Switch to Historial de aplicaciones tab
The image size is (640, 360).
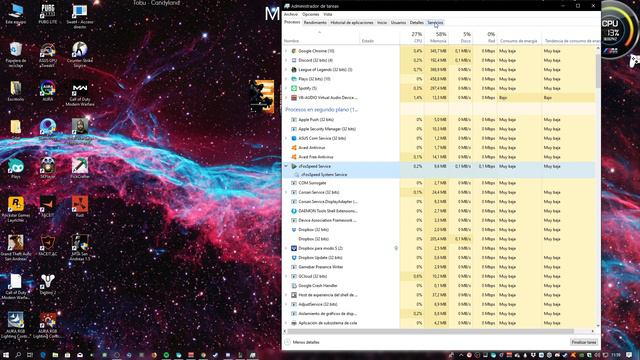tap(352, 22)
